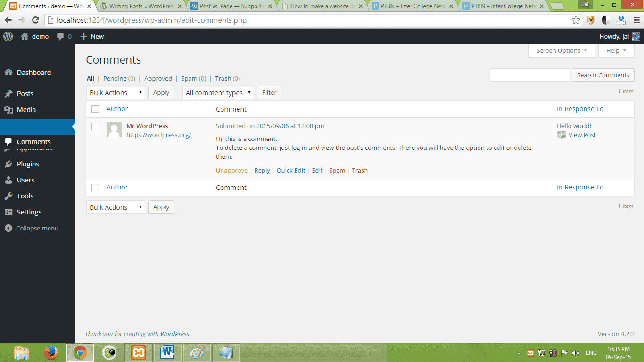Open Microsoft Word from the taskbar
Viewport: 644px width, 362px height.
click(168, 353)
